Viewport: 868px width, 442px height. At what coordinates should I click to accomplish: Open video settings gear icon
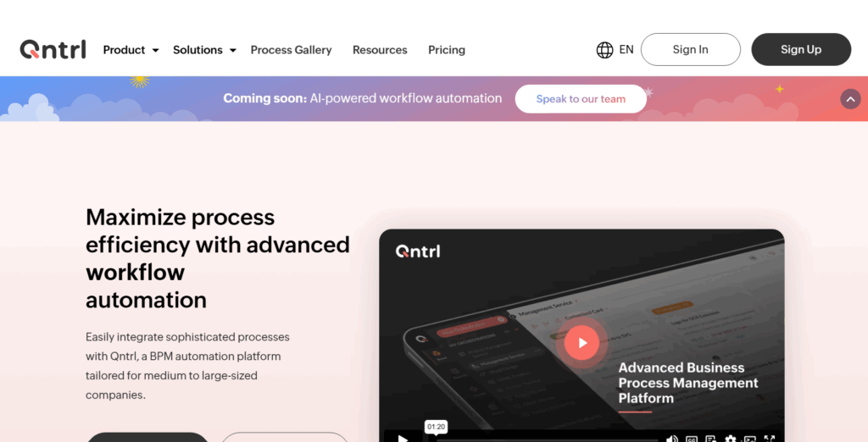click(x=730, y=439)
